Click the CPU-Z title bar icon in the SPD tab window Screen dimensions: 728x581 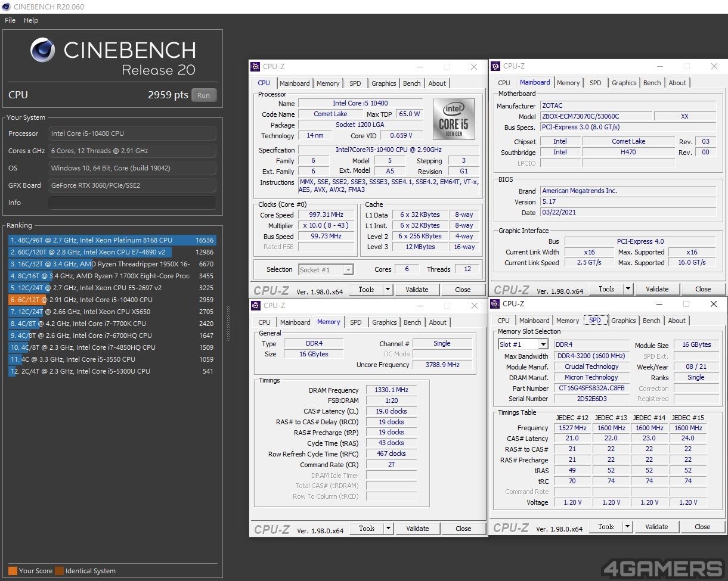(495, 304)
